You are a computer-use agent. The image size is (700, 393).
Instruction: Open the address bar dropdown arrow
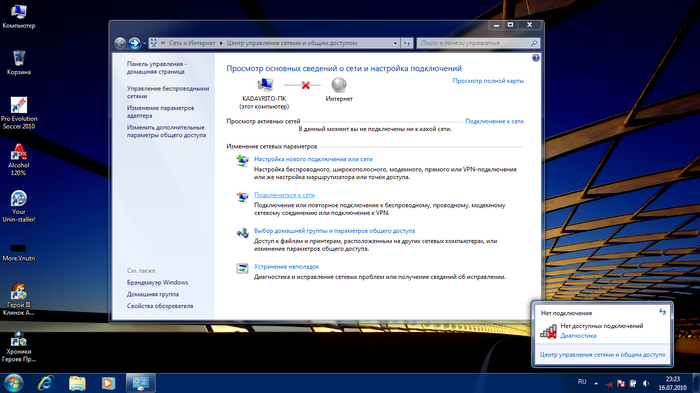coord(395,43)
